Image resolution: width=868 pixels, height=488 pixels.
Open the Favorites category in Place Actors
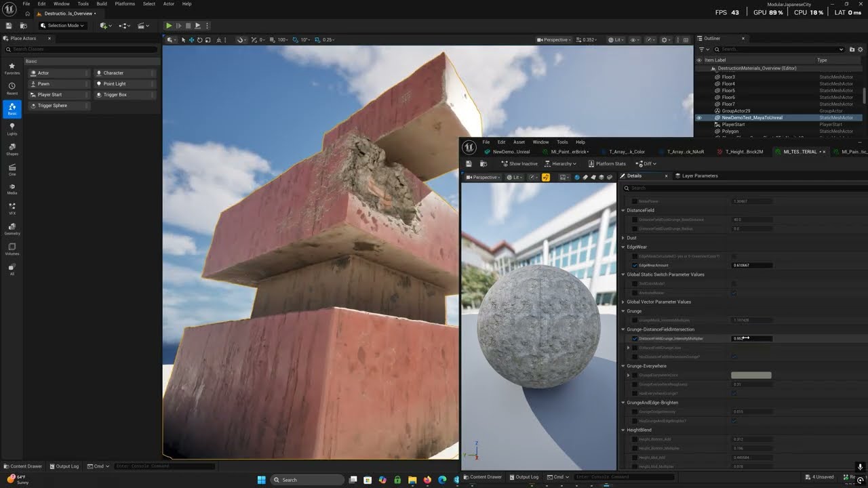coord(12,68)
